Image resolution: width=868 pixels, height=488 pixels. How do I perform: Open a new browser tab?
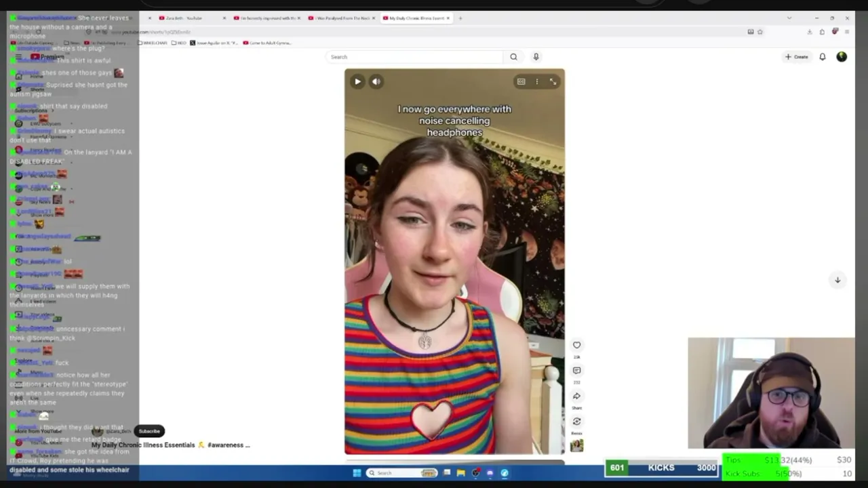tap(460, 18)
